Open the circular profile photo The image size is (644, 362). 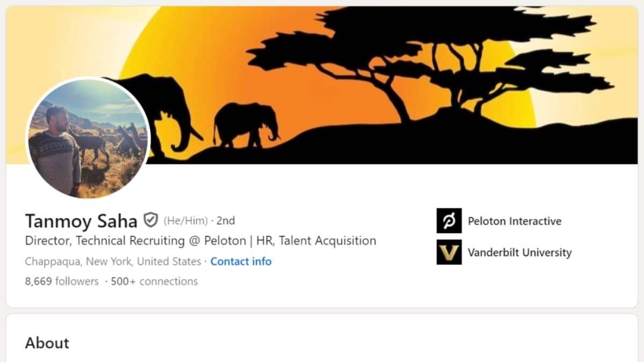(87, 138)
